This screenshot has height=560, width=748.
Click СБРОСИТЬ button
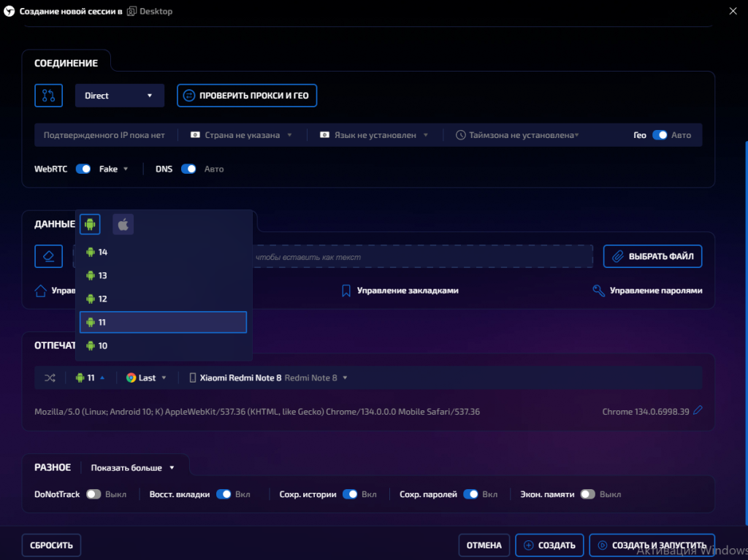[51, 545]
